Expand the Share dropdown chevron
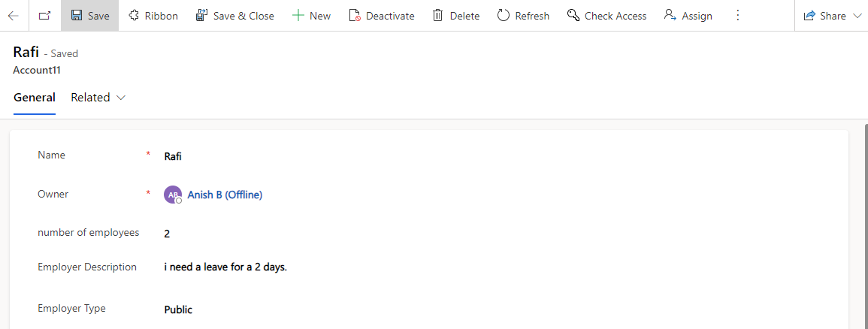Viewport: 868px width, 329px height. pos(857,16)
